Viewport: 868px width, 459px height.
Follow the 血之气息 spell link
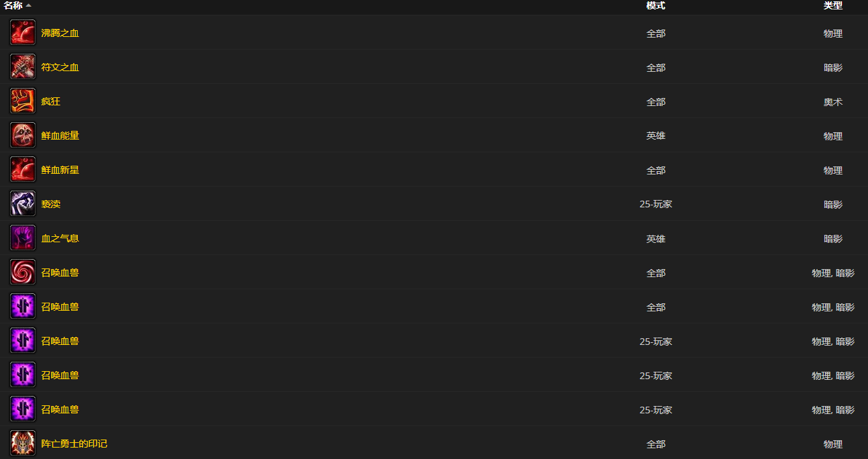coord(60,238)
